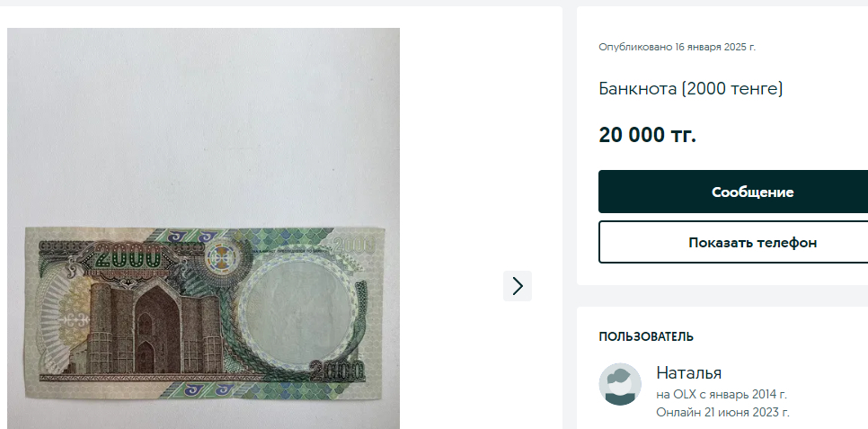Open seller Наталья's avatar icon
This screenshot has width=868, height=429.
[620, 384]
